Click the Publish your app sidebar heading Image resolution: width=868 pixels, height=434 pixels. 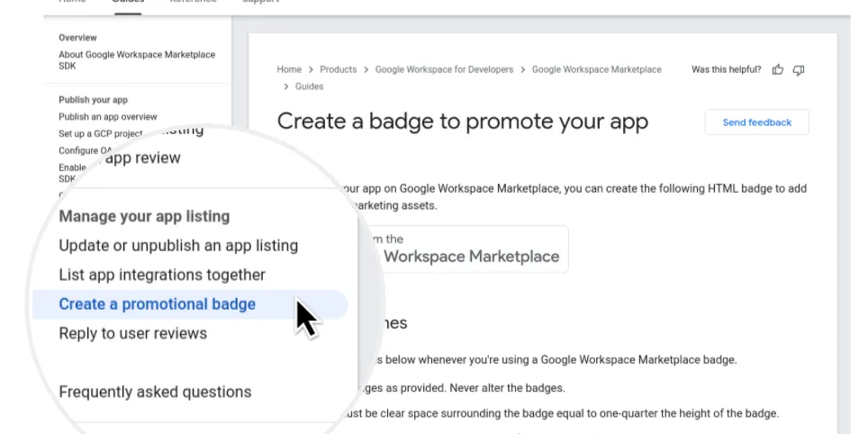click(93, 100)
